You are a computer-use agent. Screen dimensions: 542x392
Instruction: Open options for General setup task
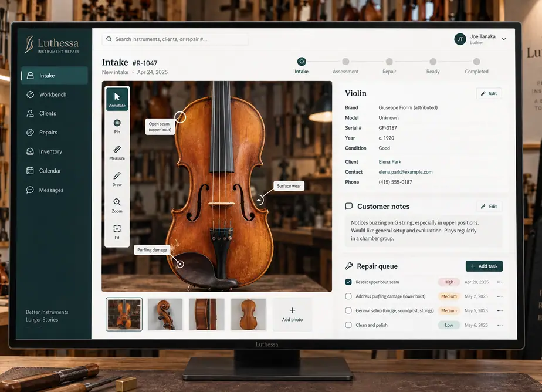500,311
